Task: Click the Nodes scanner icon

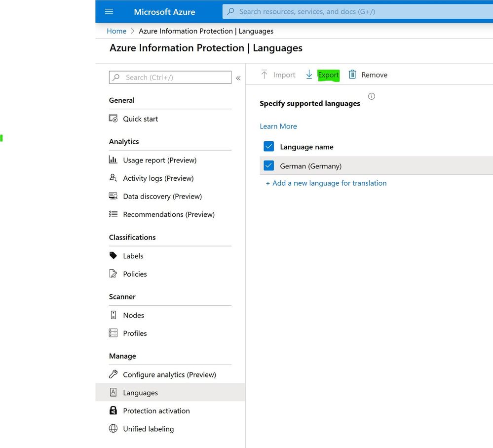Action: pyautogui.click(x=114, y=315)
